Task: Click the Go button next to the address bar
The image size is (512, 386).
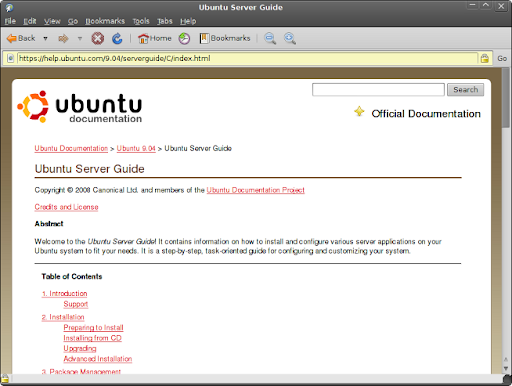Action: [502, 58]
